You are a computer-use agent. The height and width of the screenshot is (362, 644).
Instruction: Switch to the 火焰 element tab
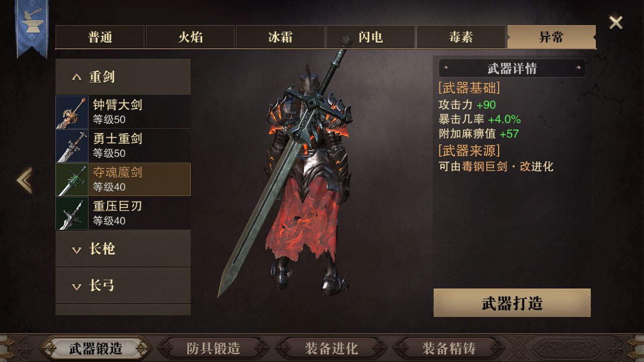(x=190, y=37)
